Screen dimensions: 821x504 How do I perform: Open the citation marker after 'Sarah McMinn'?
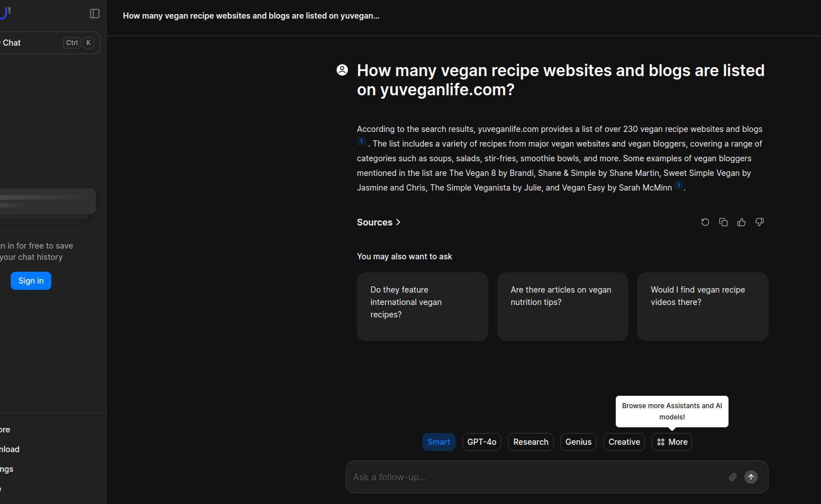point(679,185)
